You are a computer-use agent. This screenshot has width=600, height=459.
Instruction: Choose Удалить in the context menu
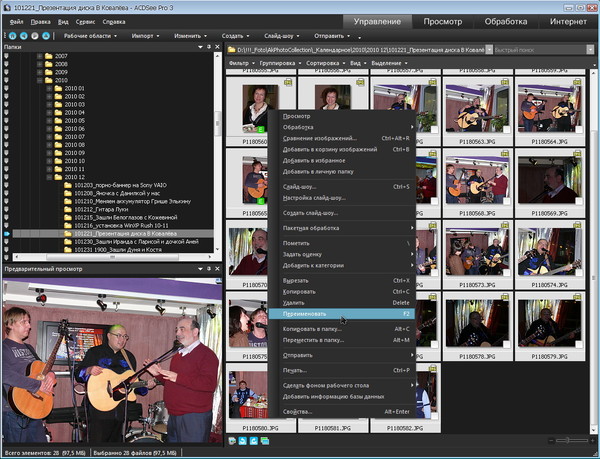tap(342, 303)
